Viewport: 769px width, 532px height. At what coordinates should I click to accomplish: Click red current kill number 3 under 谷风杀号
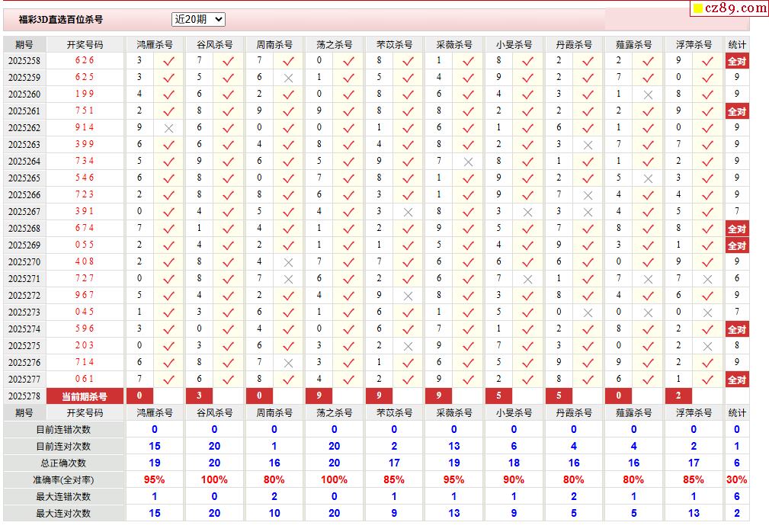[200, 396]
